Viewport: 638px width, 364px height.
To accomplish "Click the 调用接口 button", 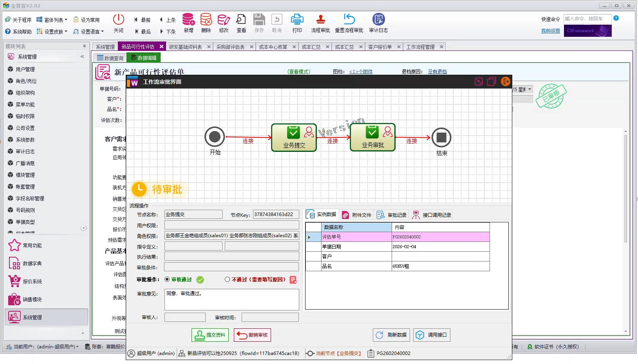I will (432, 335).
